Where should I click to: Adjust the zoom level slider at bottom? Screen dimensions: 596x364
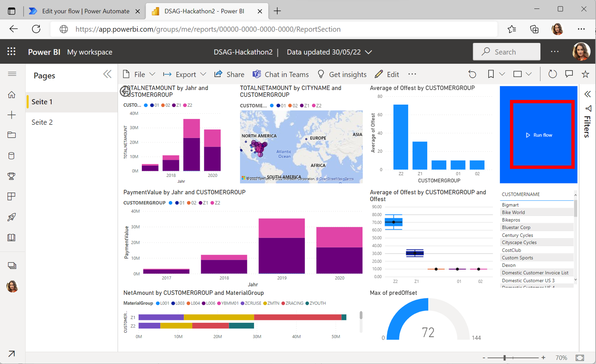(x=504, y=356)
